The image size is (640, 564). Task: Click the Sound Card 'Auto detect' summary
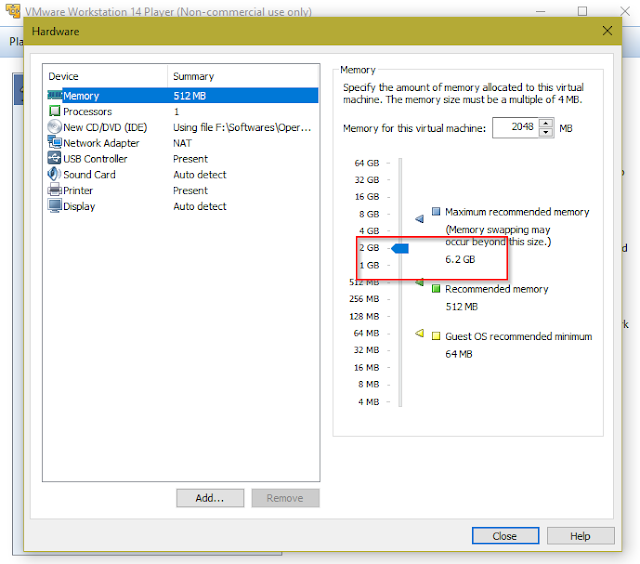click(200, 175)
